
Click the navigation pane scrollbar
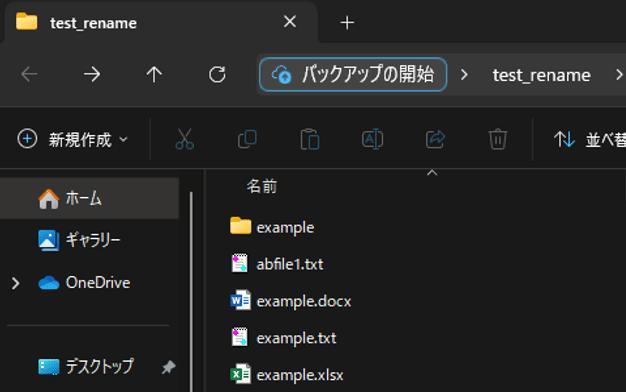click(191, 291)
